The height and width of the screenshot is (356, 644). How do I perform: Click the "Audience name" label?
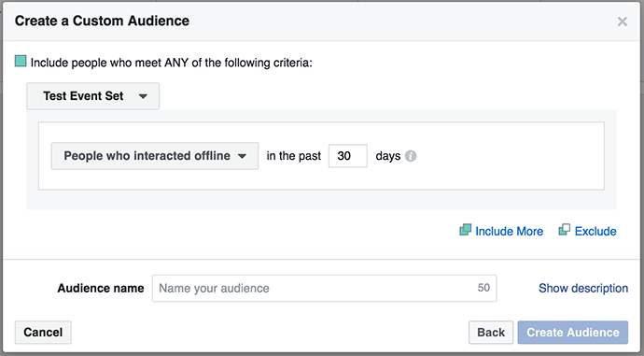tap(101, 288)
